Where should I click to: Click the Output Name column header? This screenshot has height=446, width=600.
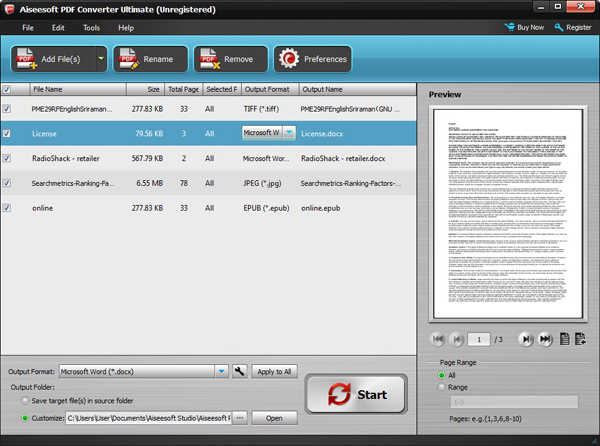[357, 89]
